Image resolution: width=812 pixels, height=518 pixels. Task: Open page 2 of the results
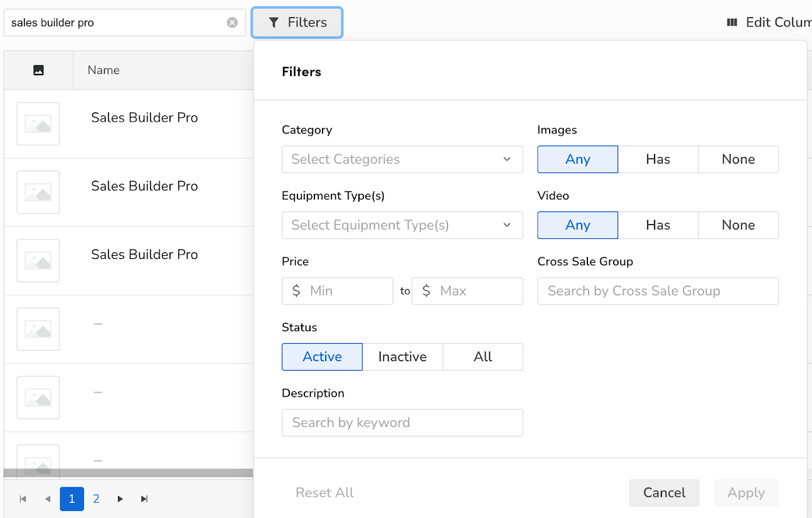coord(96,499)
